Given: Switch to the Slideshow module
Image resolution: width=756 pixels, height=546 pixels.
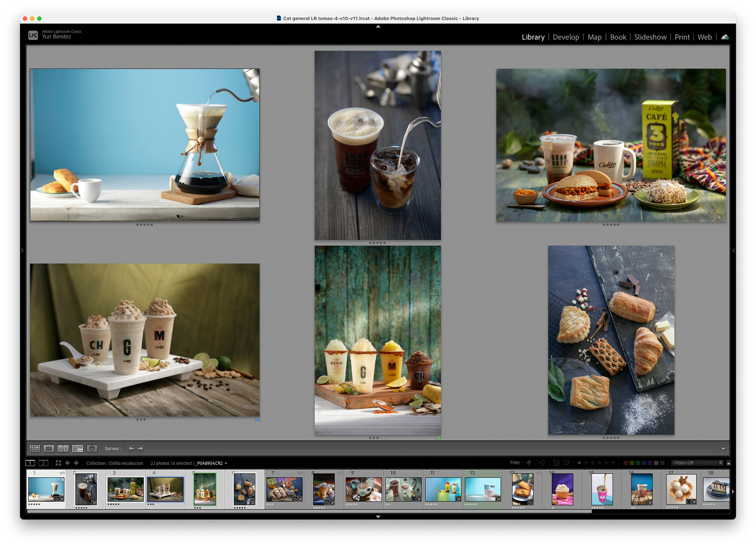Looking at the screenshot, I should tap(650, 37).
